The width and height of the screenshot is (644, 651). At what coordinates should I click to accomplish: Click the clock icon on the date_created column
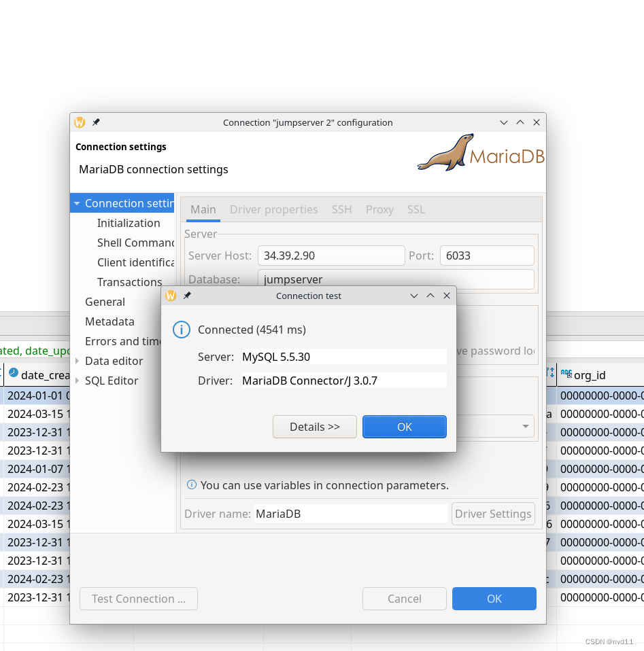14,372
